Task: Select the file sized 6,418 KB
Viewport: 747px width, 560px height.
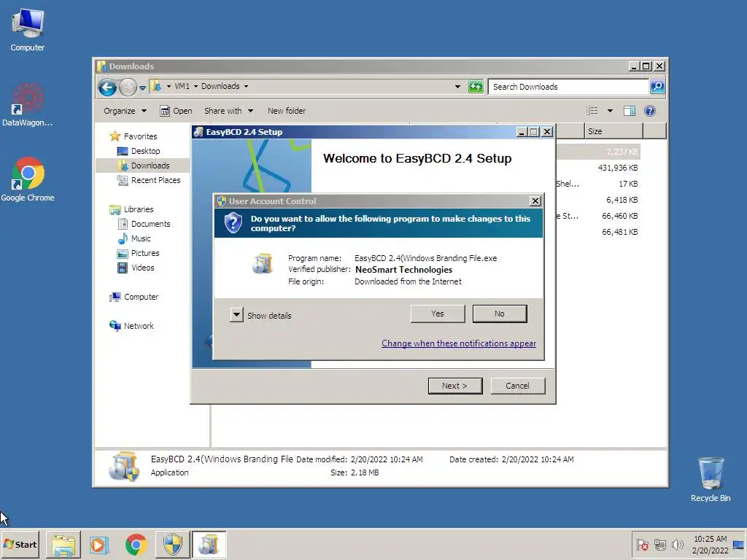Action: pyautogui.click(x=622, y=200)
